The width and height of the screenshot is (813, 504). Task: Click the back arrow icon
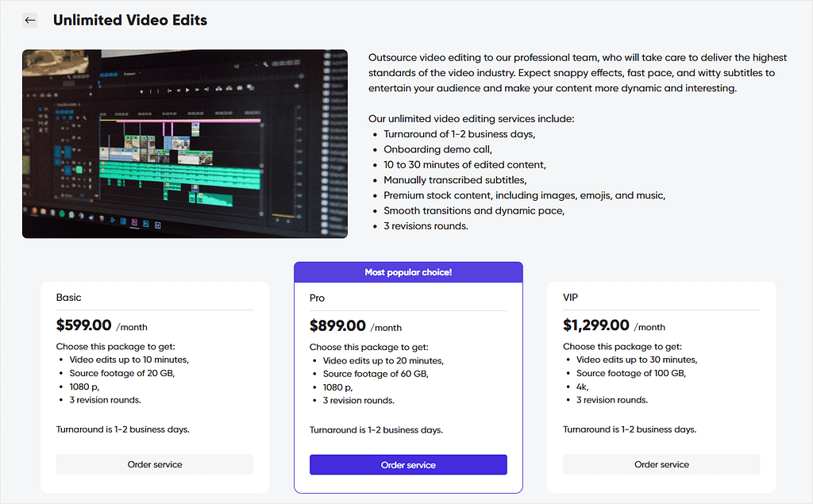click(x=30, y=20)
